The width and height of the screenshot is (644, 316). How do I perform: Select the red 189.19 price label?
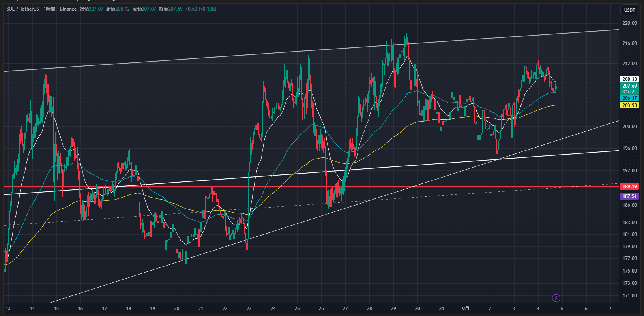click(629, 187)
